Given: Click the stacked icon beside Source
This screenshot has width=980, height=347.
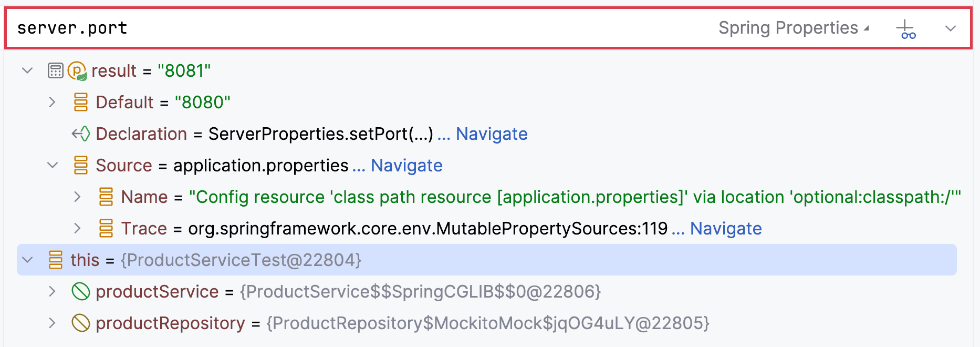Looking at the screenshot, I should tap(81, 165).
